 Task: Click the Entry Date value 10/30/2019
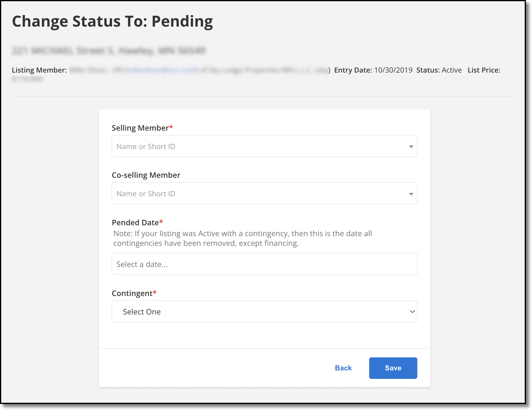point(393,70)
